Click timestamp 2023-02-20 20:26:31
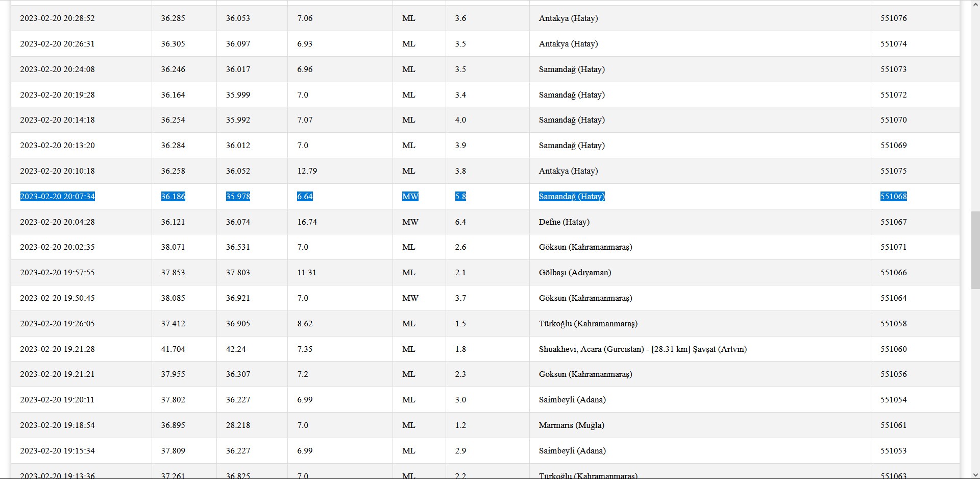The width and height of the screenshot is (980, 479). [x=58, y=44]
